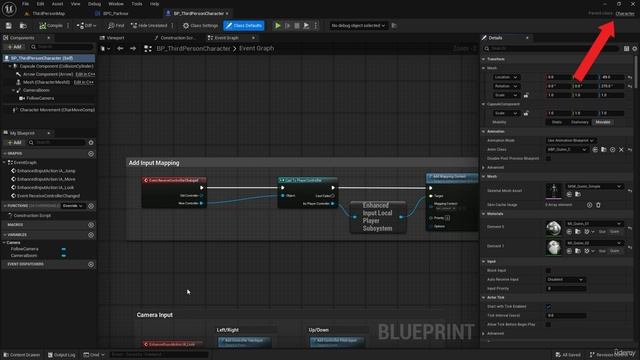
Task: Click the Unreal Engine logo icon
Action: point(9,8)
